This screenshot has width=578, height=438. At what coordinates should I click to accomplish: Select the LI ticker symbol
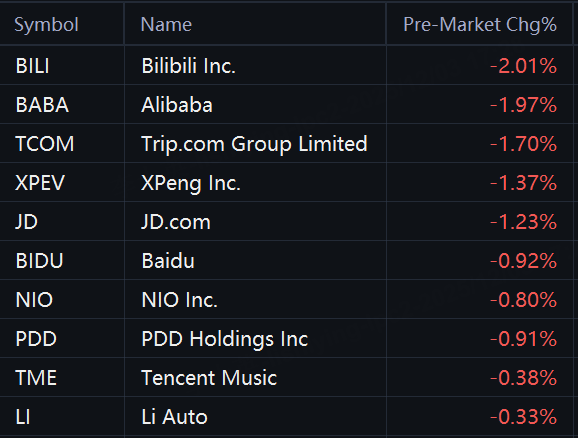click(23, 417)
